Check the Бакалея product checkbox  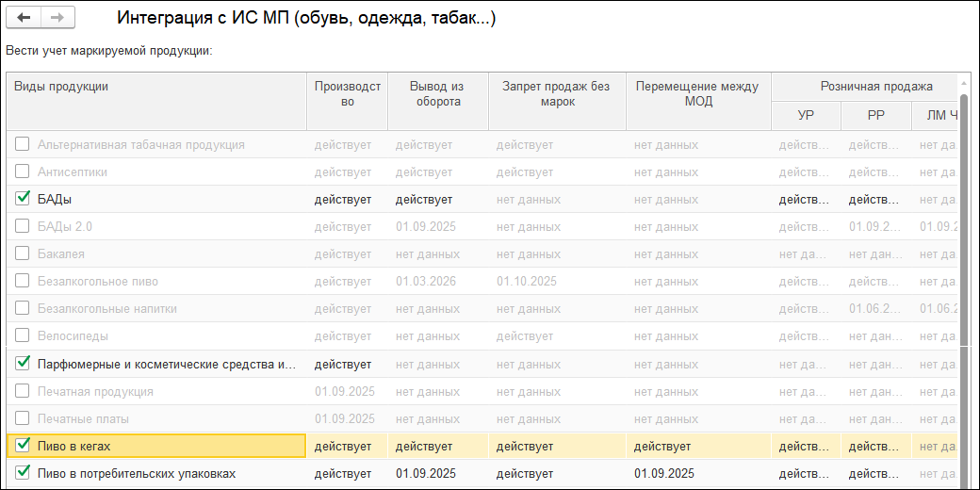coord(23,253)
